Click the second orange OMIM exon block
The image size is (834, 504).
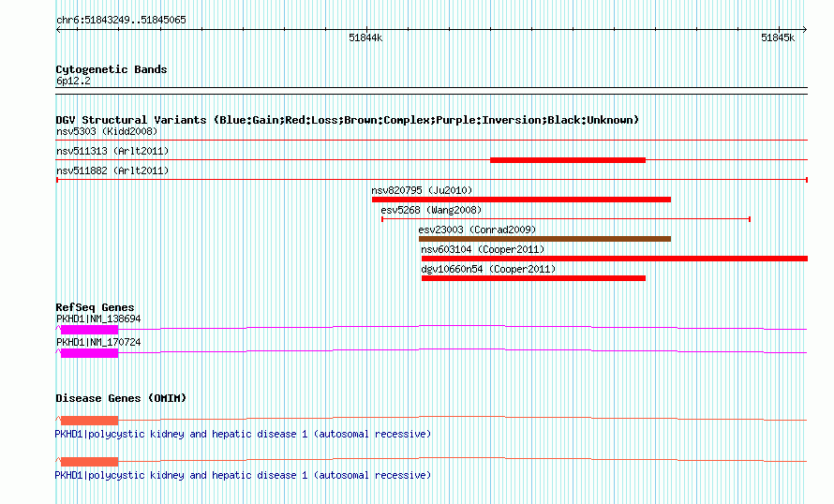pyautogui.click(x=89, y=462)
